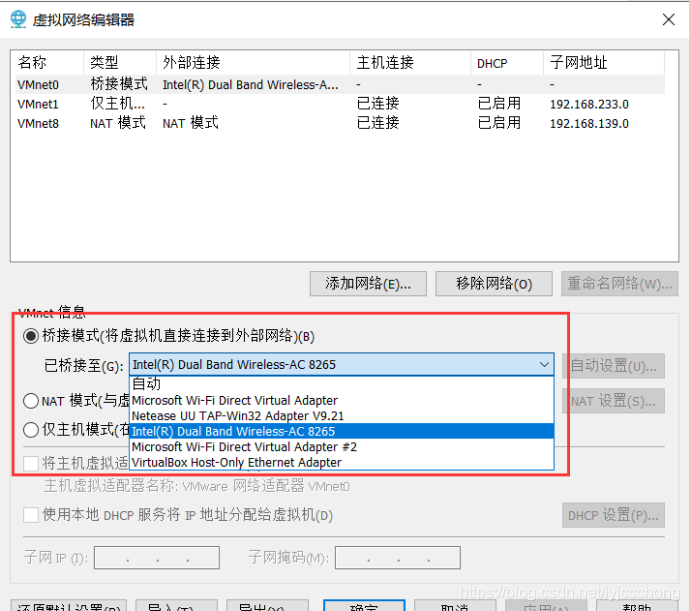The image size is (689, 611).
Task: Click the 类型 column header
Action: 120,62
